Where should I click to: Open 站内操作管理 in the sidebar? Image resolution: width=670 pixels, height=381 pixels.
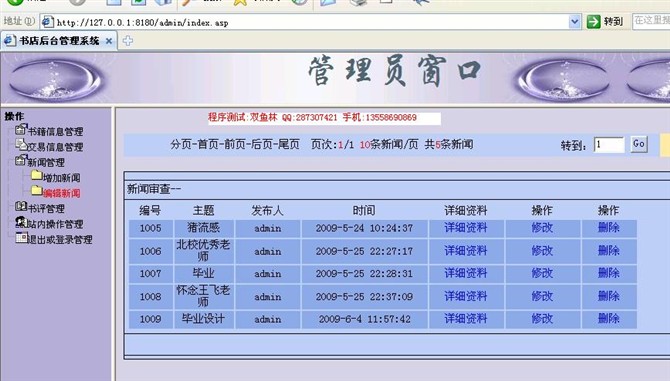55,224
